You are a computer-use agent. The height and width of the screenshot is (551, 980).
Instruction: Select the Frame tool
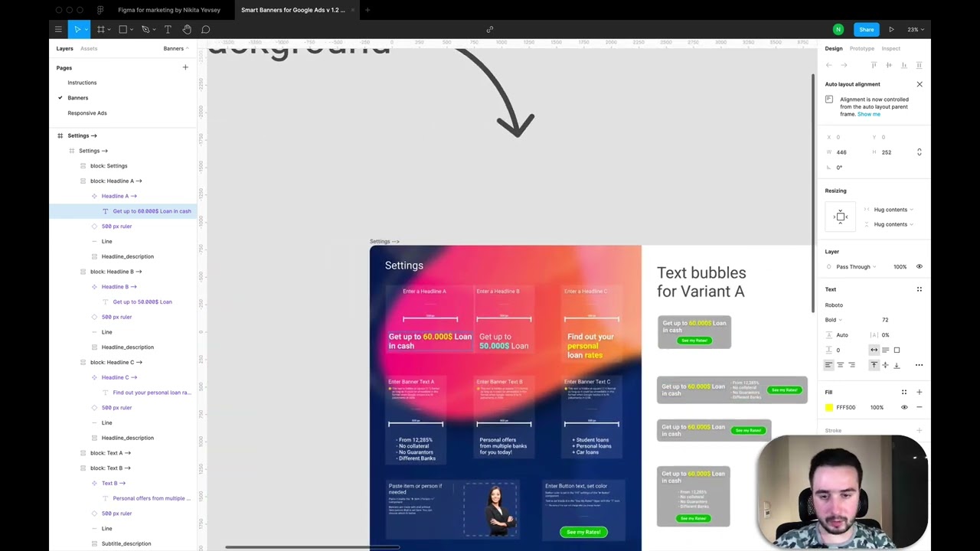tap(100, 29)
